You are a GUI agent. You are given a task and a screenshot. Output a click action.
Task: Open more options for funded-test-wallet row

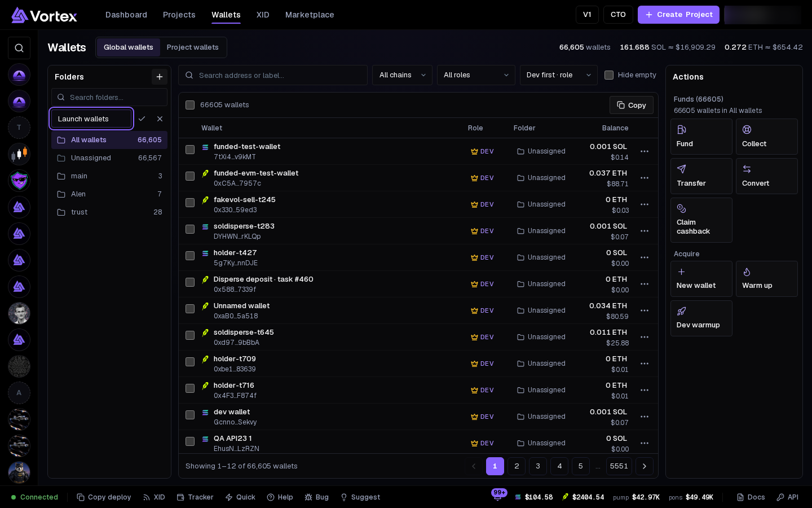(x=645, y=151)
